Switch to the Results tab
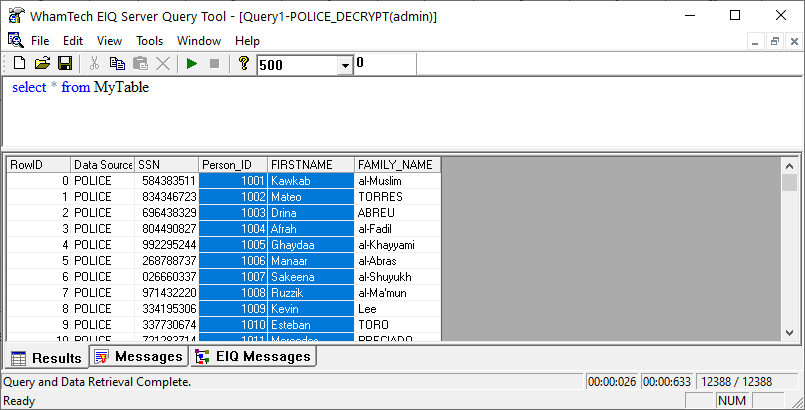805x410 pixels. coord(46,358)
